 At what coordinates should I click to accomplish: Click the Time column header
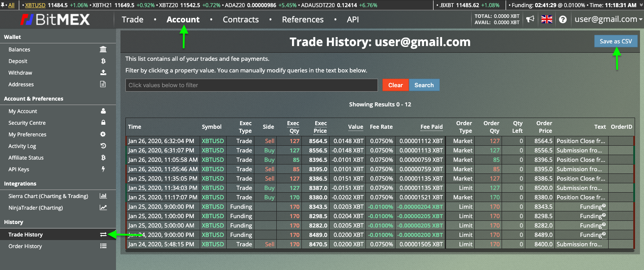134,127
